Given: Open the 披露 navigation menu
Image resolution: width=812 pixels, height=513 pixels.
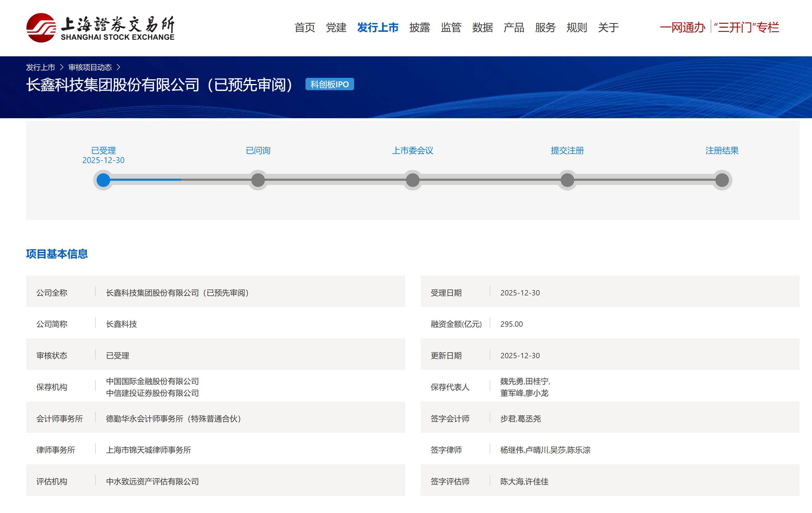Looking at the screenshot, I should point(420,27).
